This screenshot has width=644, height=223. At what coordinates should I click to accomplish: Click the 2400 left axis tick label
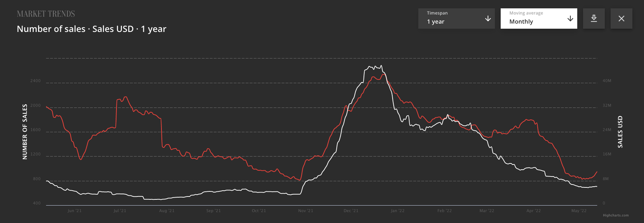36,81
